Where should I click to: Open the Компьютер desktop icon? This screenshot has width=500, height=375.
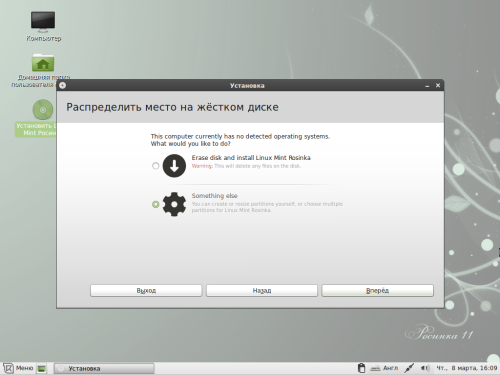[x=43, y=26]
